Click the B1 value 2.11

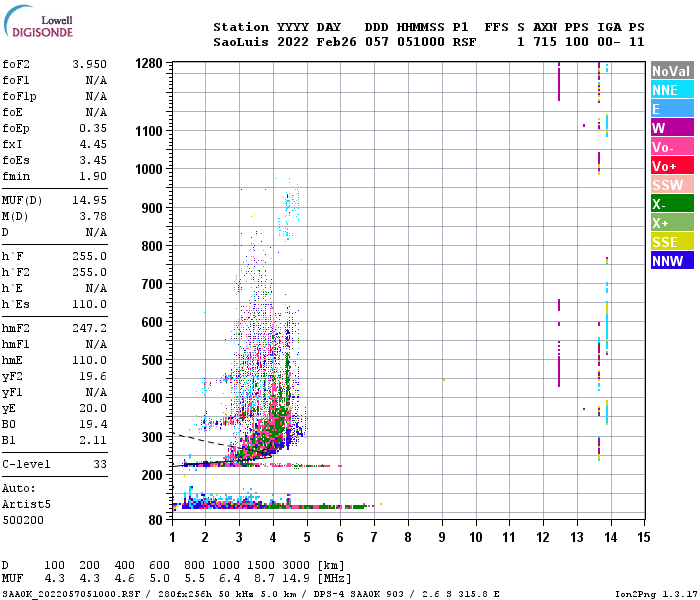click(93, 441)
